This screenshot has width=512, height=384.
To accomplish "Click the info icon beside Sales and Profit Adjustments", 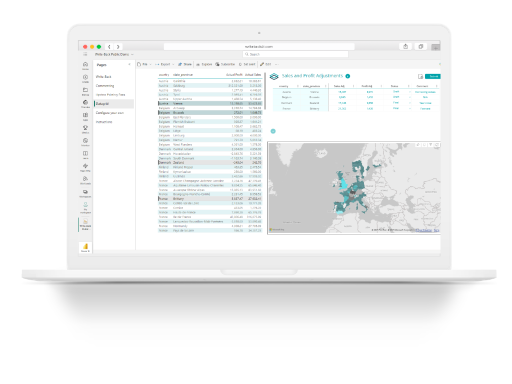I will click(348, 76).
